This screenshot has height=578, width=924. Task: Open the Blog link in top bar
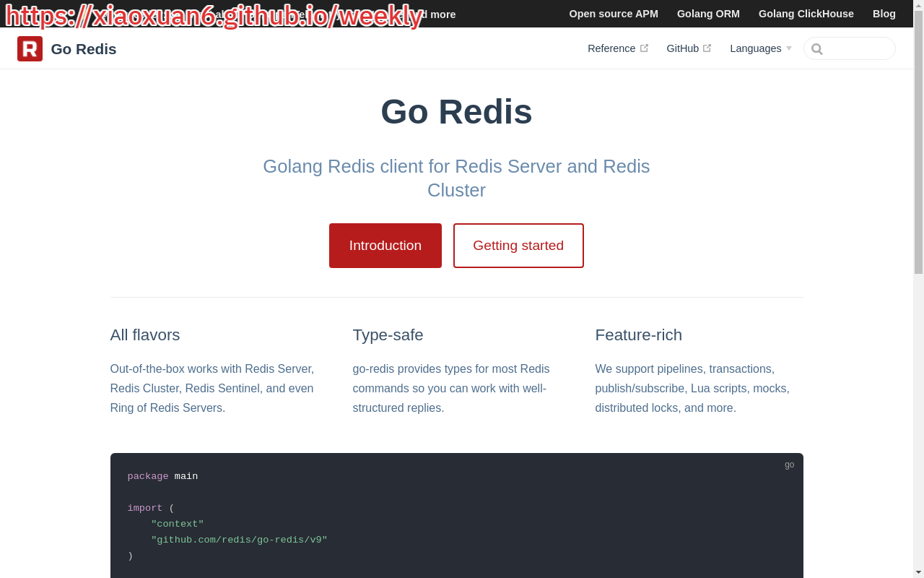[884, 14]
